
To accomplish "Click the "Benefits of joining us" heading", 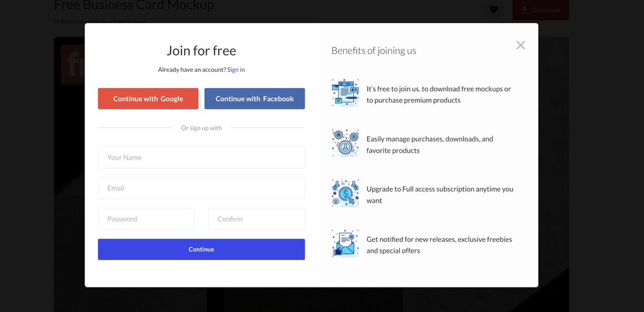I will pyautogui.click(x=374, y=51).
